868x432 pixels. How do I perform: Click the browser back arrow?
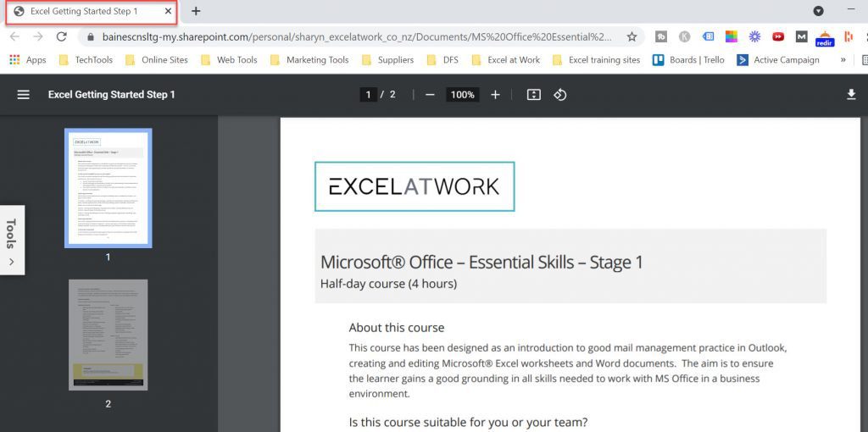tap(15, 36)
